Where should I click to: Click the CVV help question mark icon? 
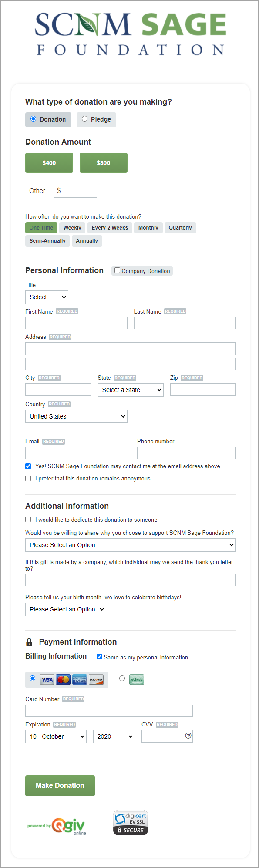(x=188, y=736)
